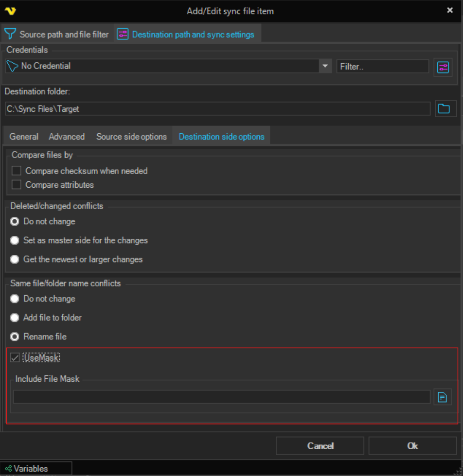Screen dimensions: 463x476
Task: Click the credentials Filter text field
Action: point(382,67)
